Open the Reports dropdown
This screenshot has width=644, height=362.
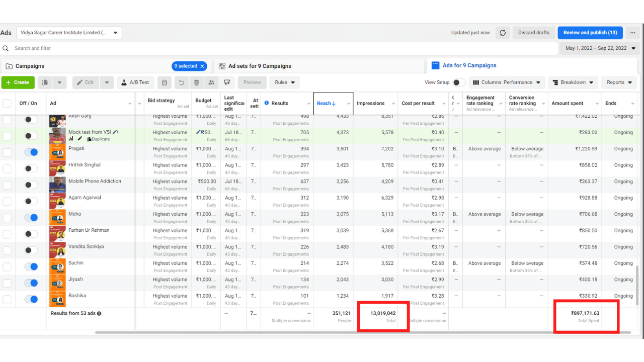coord(619,82)
